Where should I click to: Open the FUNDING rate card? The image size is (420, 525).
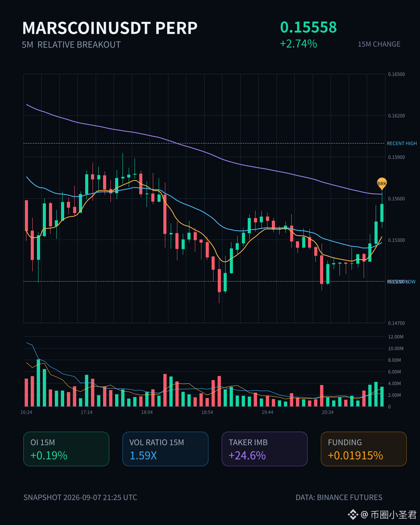(x=364, y=449)
